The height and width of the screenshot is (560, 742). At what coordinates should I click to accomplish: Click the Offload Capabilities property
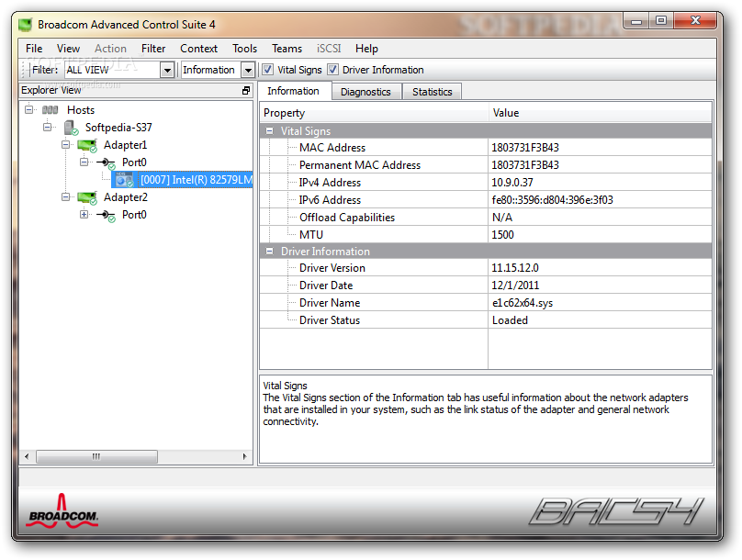pyautogui.click(x=347, y=218)
